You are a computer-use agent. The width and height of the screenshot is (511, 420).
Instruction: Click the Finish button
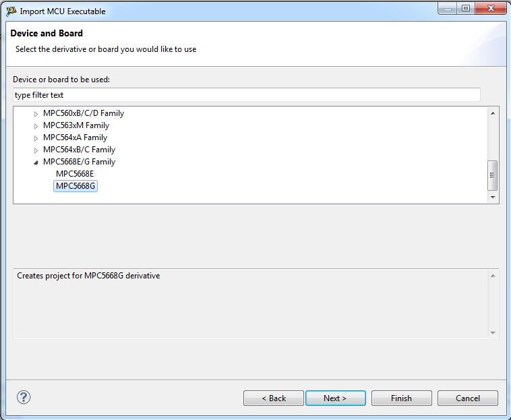[x=401, y=398]
